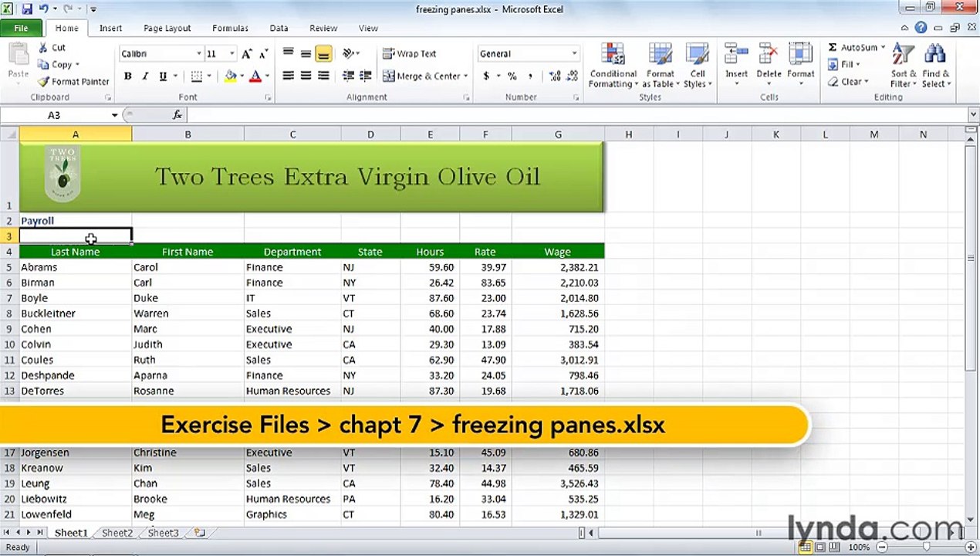Viewport: 980px width, 556px height.
Task: Click the Borders icon
Action: pos(197,76)
